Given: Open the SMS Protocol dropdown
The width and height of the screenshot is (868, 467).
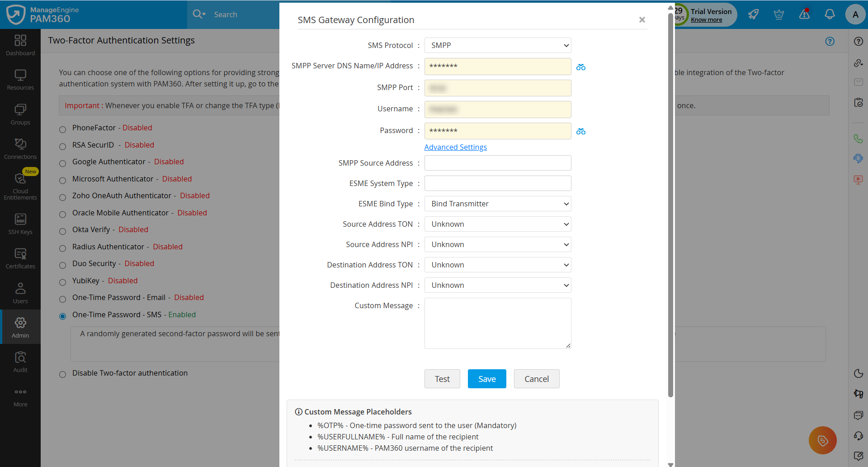Looking at the screenshot, I should [x=498, y=45].
